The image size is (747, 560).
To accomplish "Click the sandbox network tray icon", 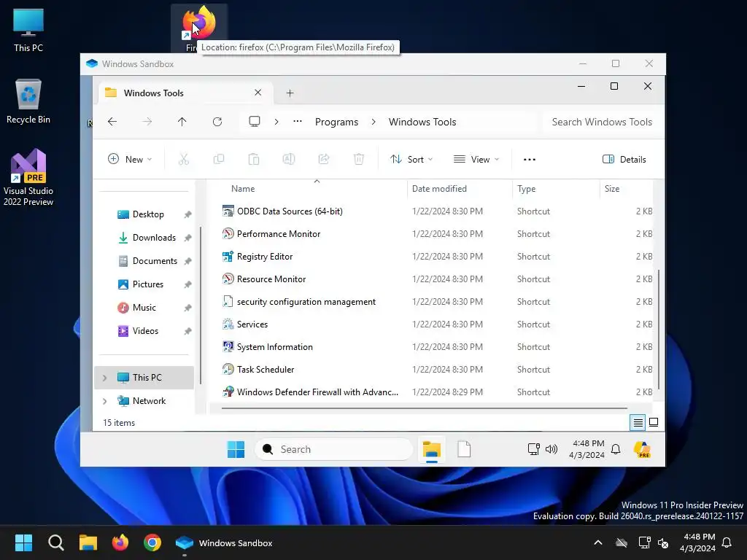I will pos(533,449).
